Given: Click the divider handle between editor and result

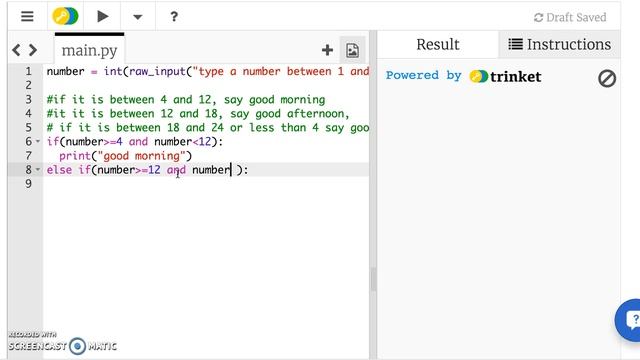Looking at the screenshot, I should [x=373, y=279].
